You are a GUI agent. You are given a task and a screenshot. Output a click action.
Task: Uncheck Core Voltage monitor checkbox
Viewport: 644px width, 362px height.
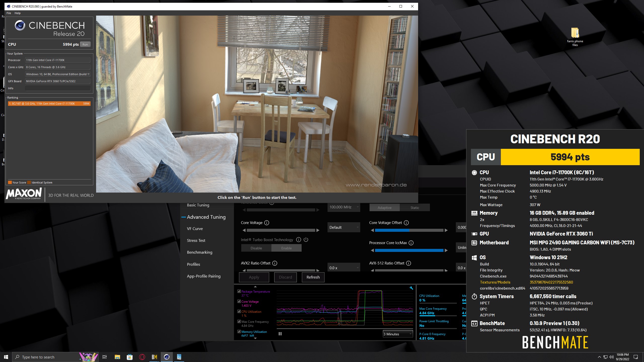pyautogui.click(x=239, y=301)
